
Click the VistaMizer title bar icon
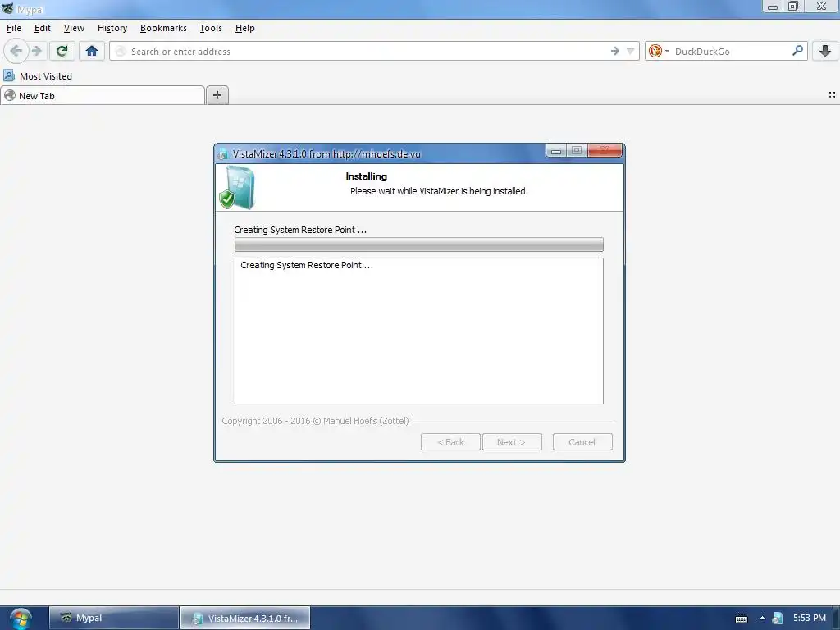click(x=223, y=154)
